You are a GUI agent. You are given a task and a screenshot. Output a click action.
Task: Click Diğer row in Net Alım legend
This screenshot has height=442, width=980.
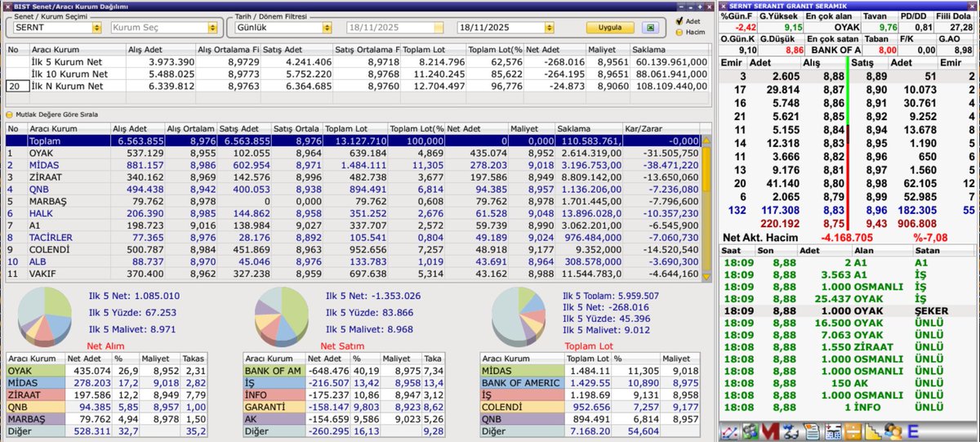(x=105, y=430)
